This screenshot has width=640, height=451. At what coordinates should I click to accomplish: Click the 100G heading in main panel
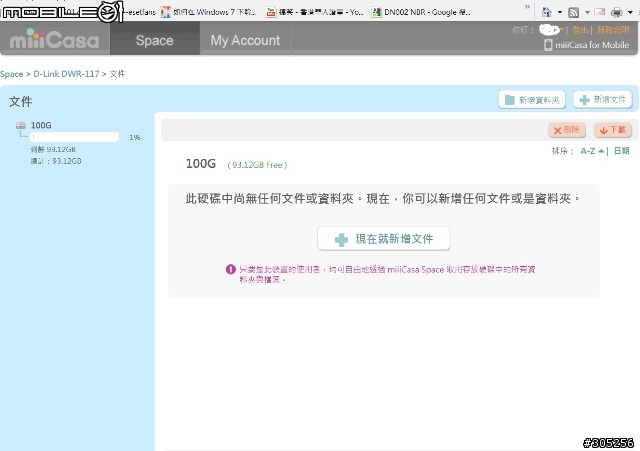coord(201,164)
